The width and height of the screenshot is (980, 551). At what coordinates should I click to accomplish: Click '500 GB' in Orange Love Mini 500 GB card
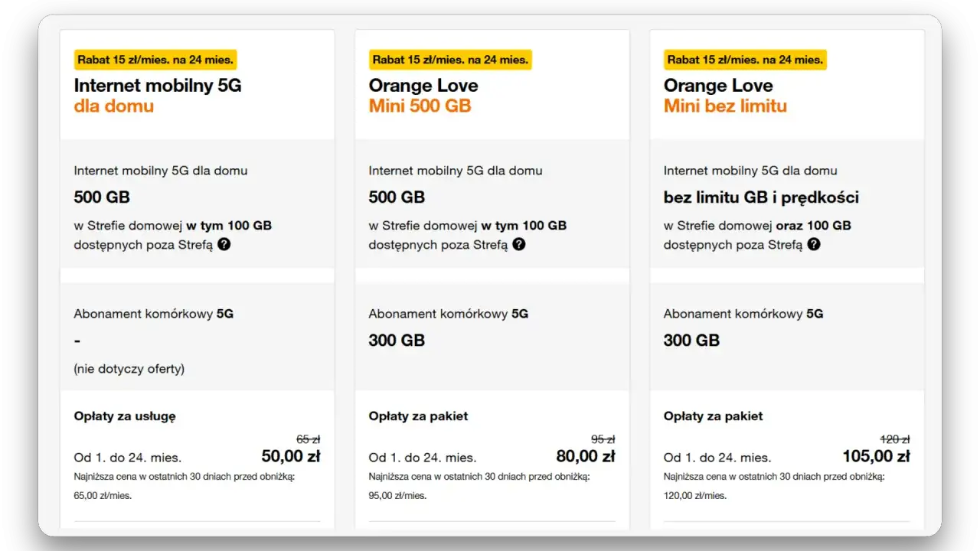tap(397, 197)
